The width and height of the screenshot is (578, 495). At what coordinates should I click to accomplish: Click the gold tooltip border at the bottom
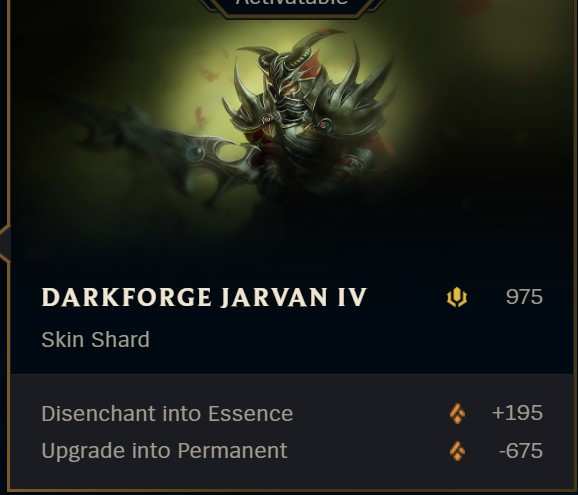(x=291, y=491)
